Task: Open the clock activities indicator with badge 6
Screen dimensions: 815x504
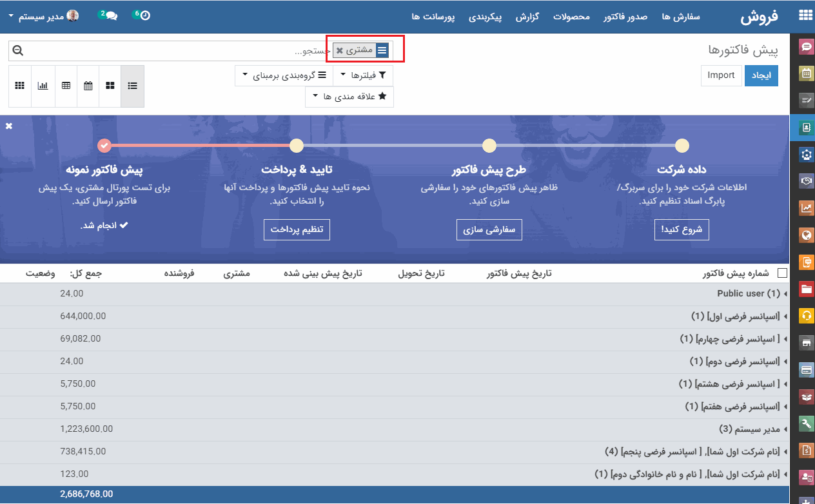Action: (x=141, y=15)
